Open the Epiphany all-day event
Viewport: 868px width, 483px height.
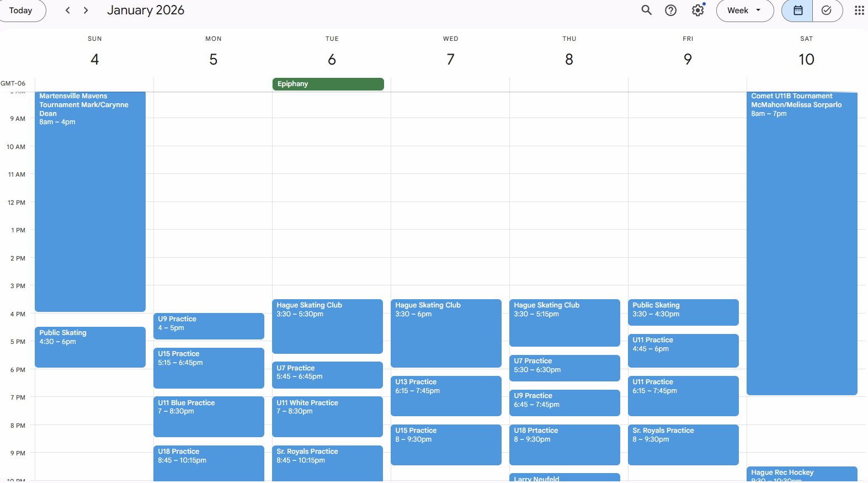(x=328, y=84)
